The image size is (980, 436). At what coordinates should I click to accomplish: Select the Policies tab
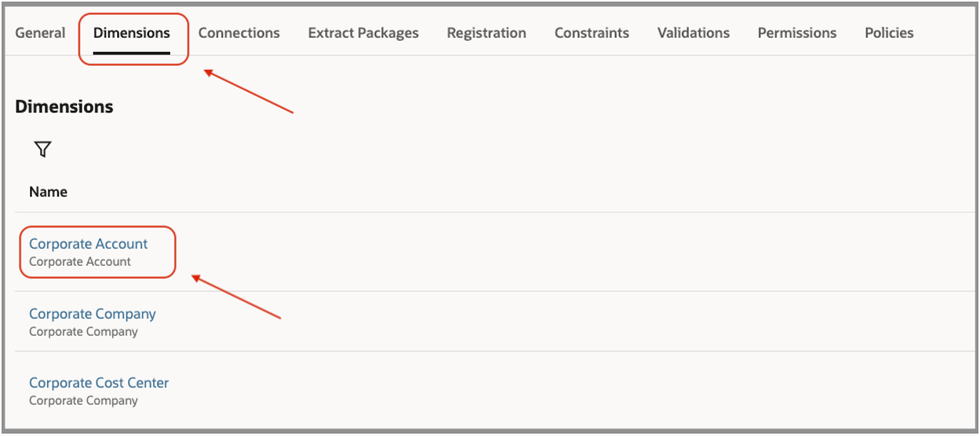coord(889,33)
